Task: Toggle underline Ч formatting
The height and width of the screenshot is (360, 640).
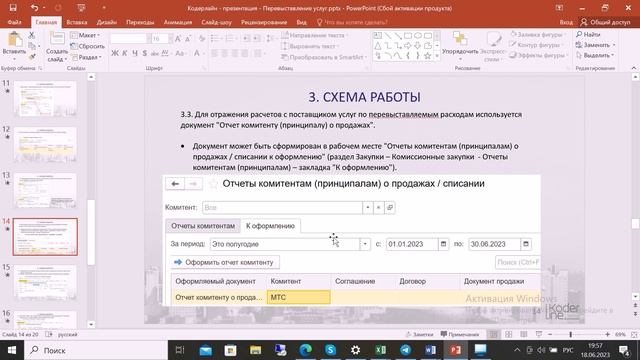Action: [x=135, y=53]
